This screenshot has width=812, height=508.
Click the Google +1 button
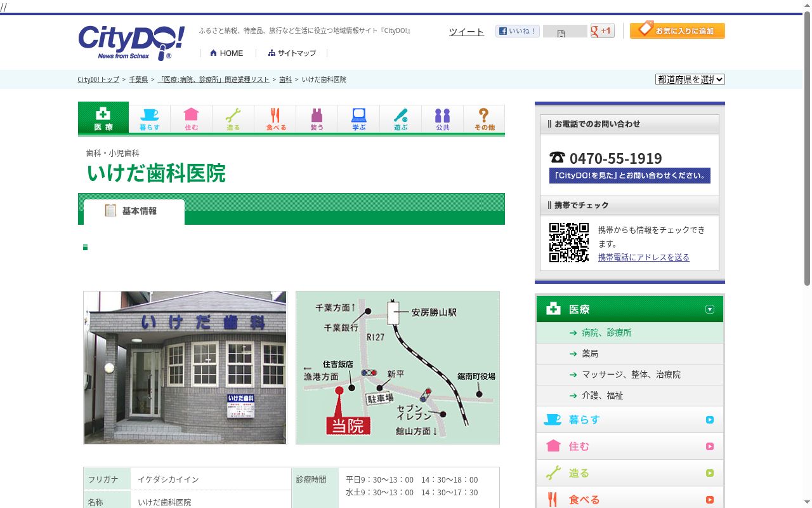click(x=603, y=30)
